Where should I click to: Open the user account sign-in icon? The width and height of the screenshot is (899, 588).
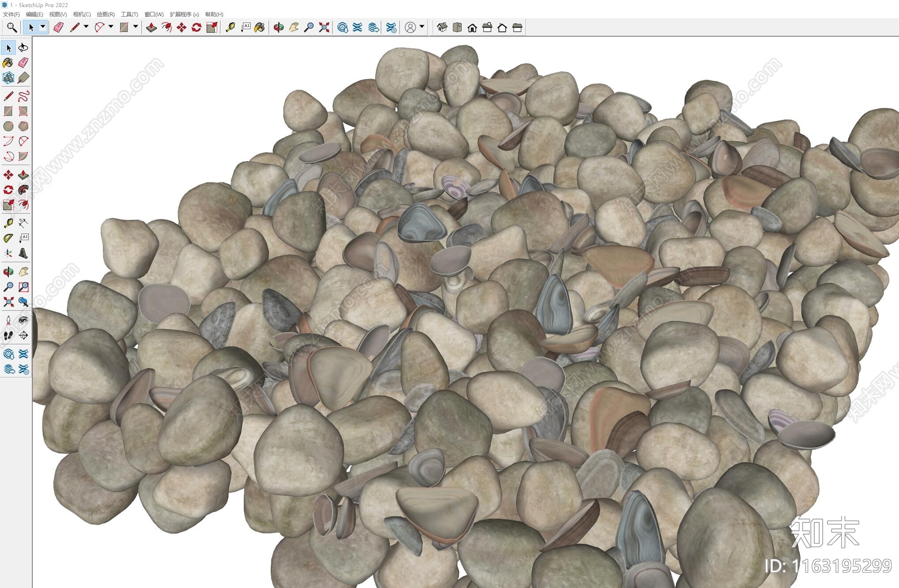coord(411,27)
